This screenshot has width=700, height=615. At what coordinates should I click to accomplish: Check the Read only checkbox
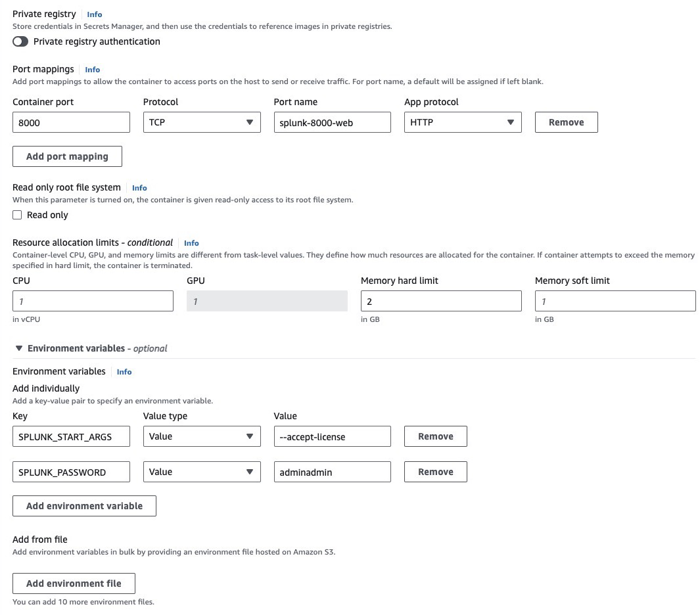[x=17, y=214]
